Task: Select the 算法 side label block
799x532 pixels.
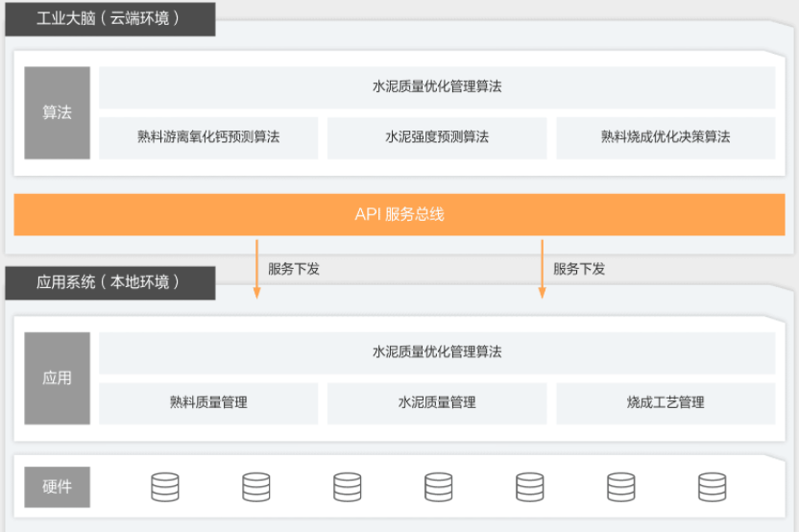Action: click(57, 112)
